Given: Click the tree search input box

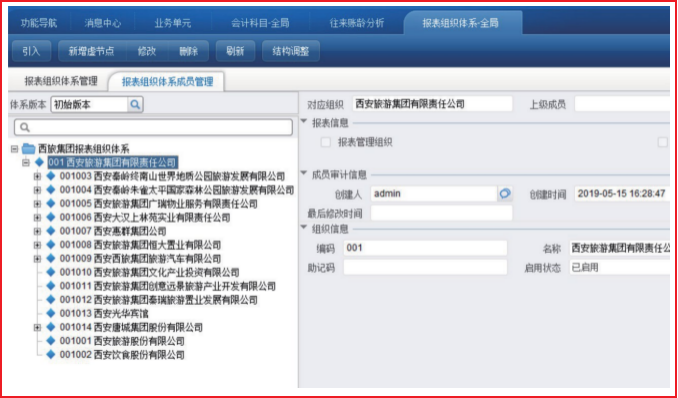Looking at the screenshot, I should click(x=154, y=128).
